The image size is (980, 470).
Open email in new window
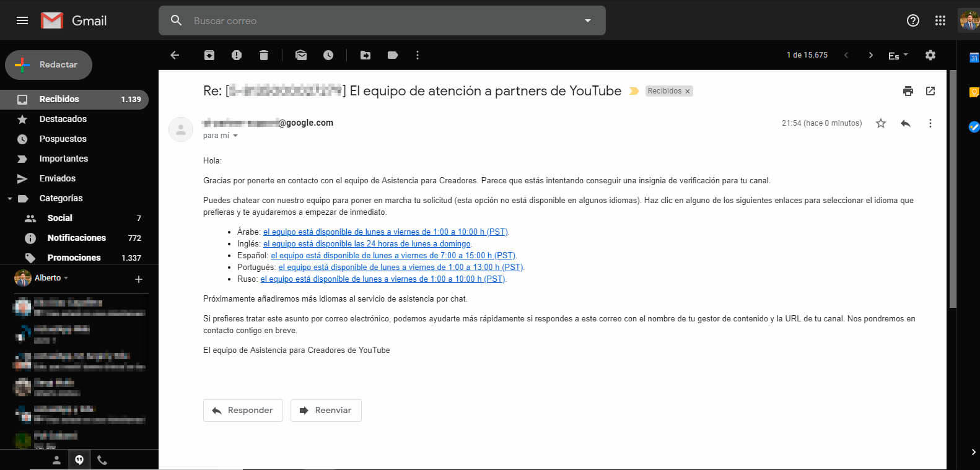click(930, 91)
